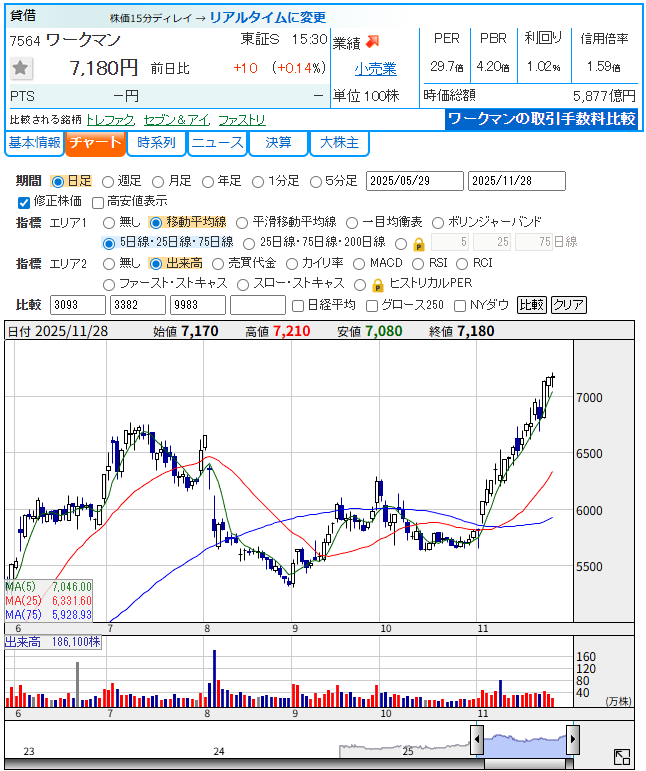Open the 小売業 sector link

375,69
